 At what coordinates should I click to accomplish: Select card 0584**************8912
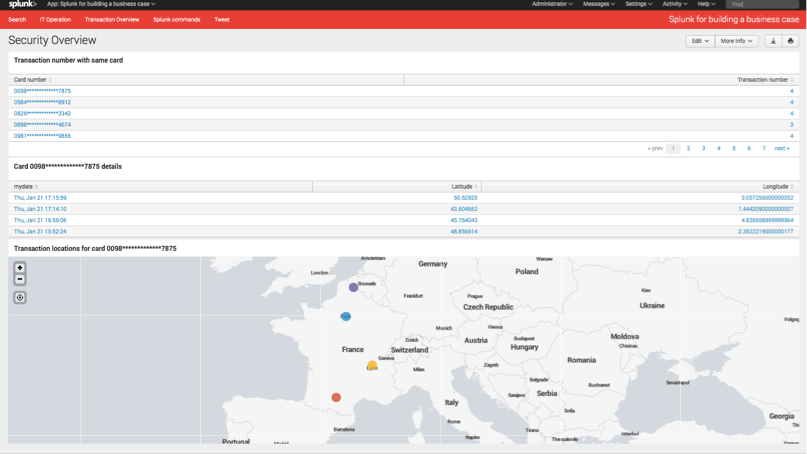tap(42, 102)
